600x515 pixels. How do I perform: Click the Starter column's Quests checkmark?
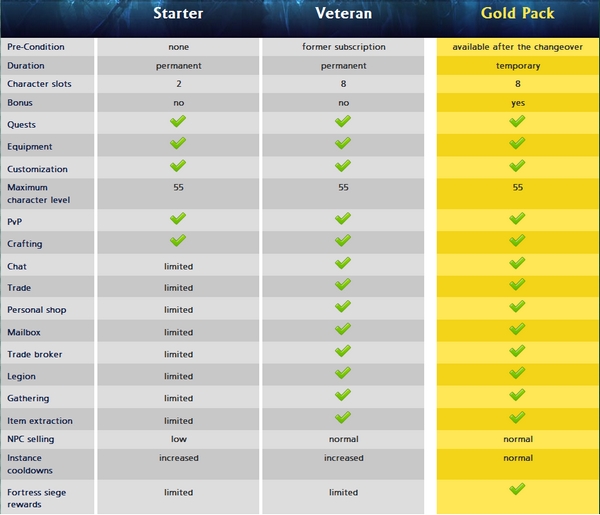pos(178,121)
